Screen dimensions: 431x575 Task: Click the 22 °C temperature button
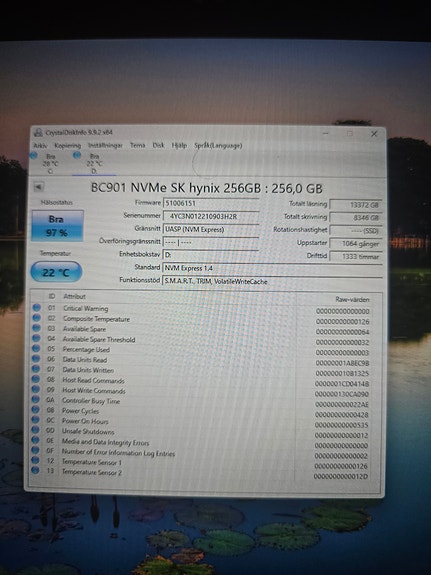(56, 272)
